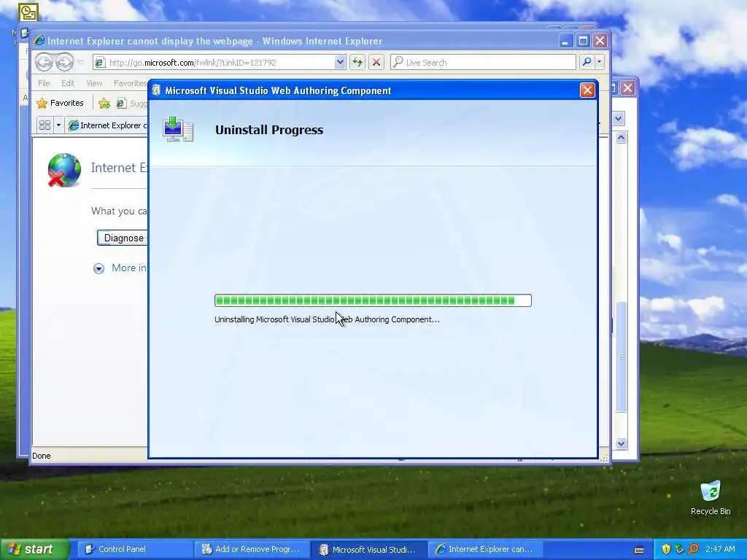Open the search provider dropdown arrow

(600, 62)
